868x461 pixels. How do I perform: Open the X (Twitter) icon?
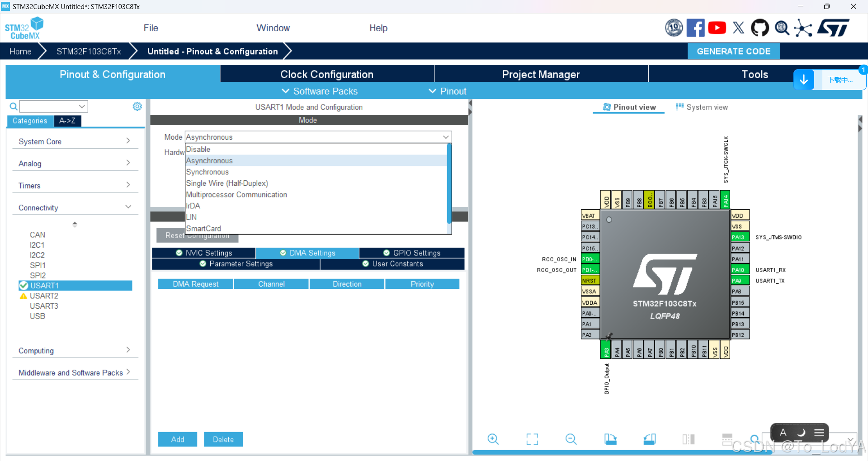coord(738,28)
